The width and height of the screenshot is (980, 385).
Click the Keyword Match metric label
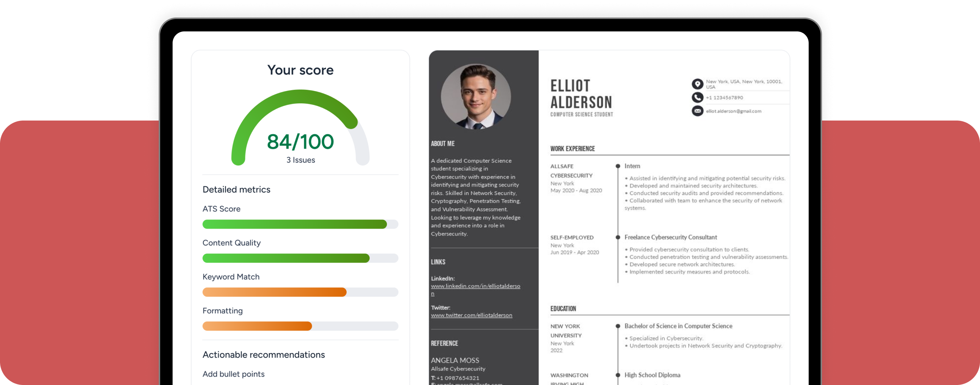231,277
